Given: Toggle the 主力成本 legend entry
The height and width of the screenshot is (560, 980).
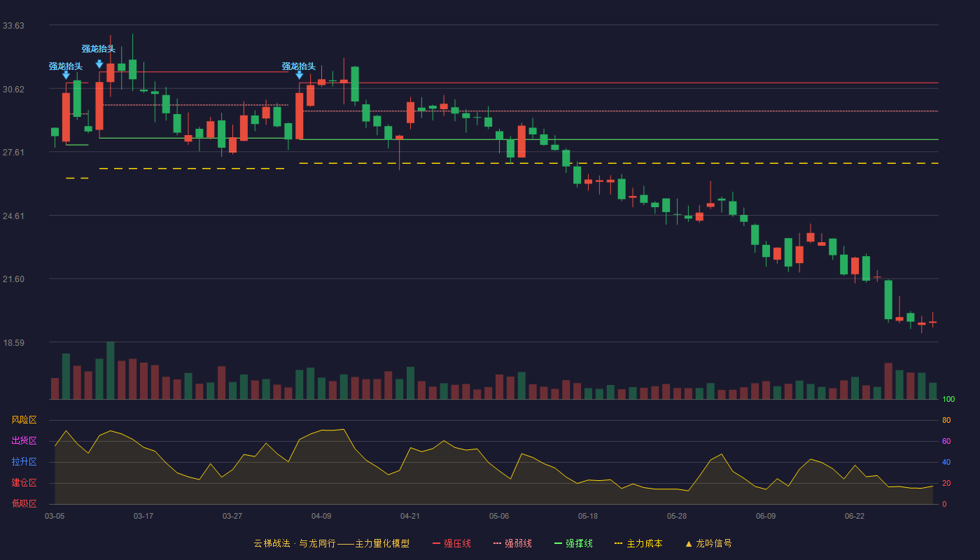Looking at the screenshot, I should click(x=638, y=543).
